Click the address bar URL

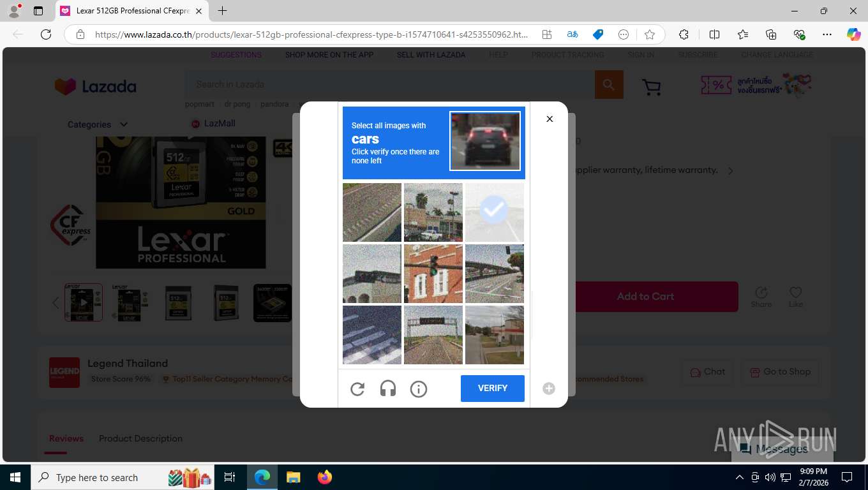[311, 34]
